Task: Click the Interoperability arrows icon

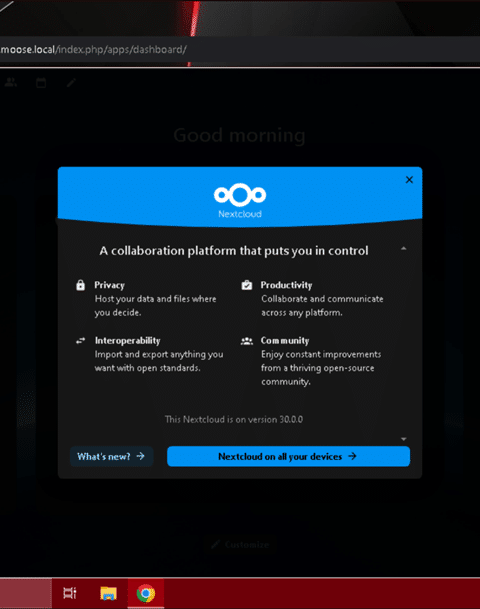Action: coord(80,341)
